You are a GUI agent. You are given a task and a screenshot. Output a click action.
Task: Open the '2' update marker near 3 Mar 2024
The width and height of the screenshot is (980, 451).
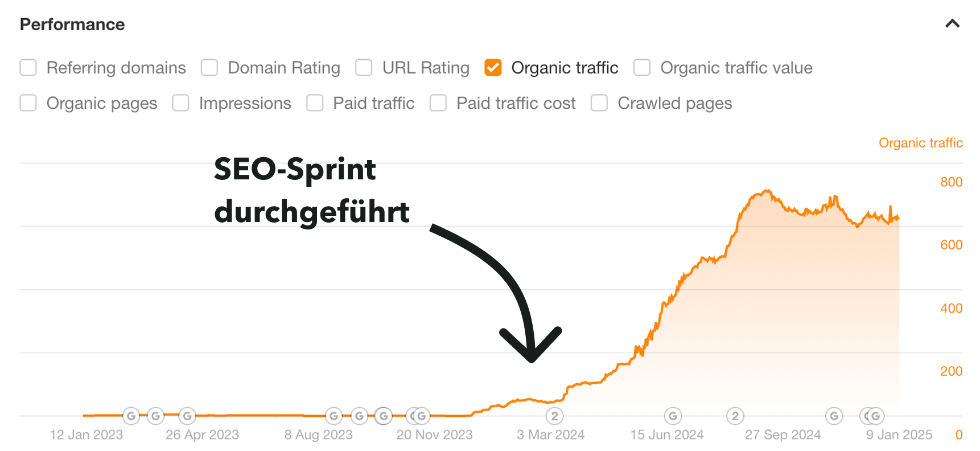(554, 416)
